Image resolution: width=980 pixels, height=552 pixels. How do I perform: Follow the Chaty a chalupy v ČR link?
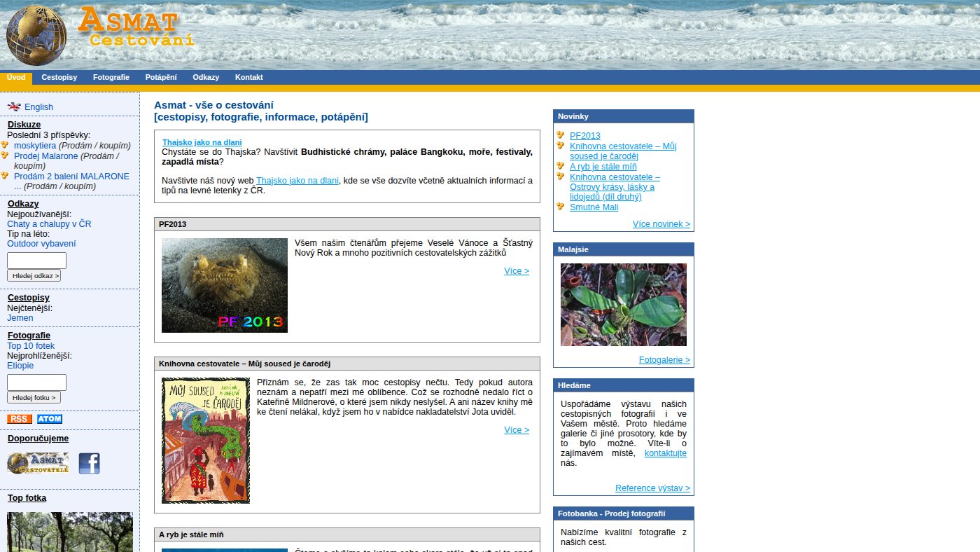tap(49, 224)
